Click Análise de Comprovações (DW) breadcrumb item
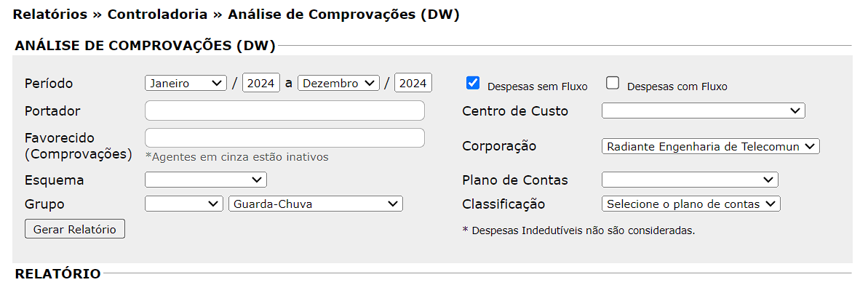Viewport: 868px width, 301px height. tap(343, 15)
